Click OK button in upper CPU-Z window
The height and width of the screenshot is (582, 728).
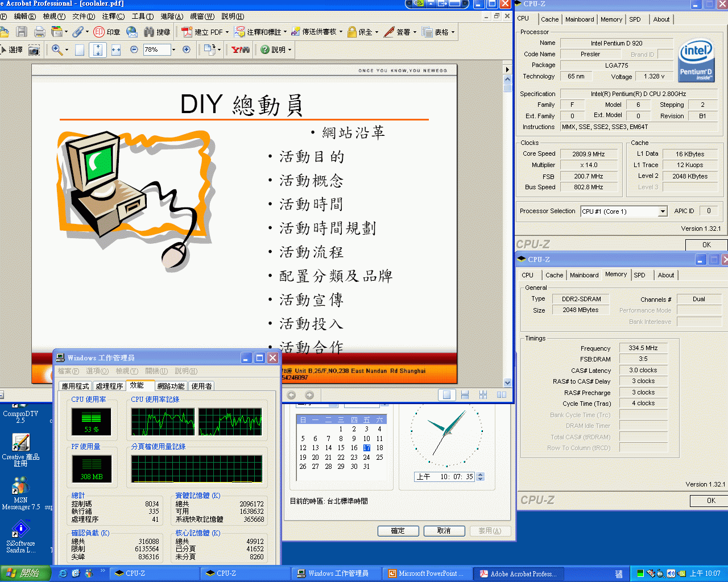click(706, 245)
